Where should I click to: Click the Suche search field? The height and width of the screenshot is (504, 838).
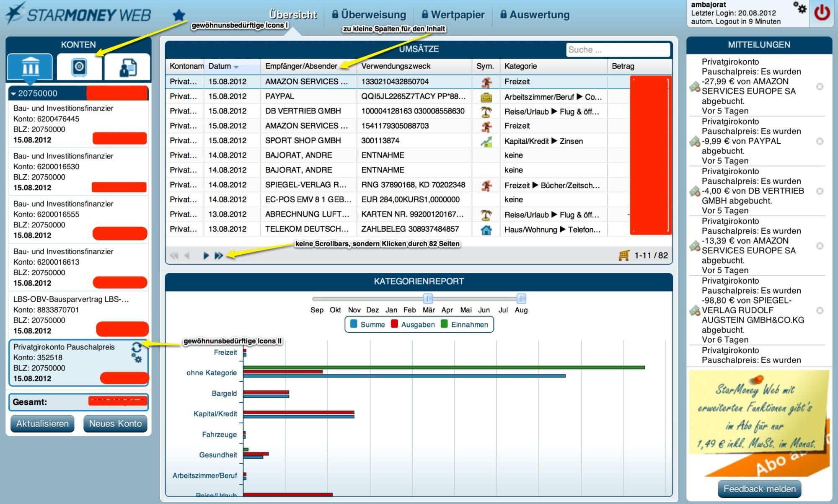(x=618, y=50)
